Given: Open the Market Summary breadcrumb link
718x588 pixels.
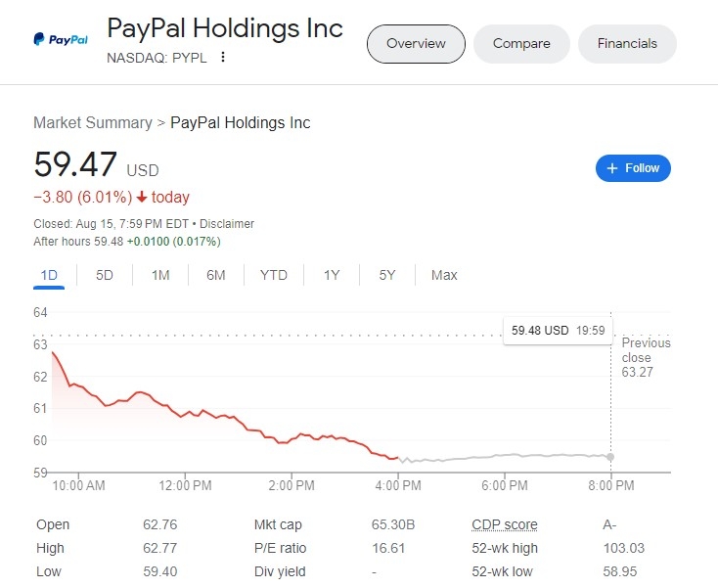Looking at the screenshot, I should point(93,123).
